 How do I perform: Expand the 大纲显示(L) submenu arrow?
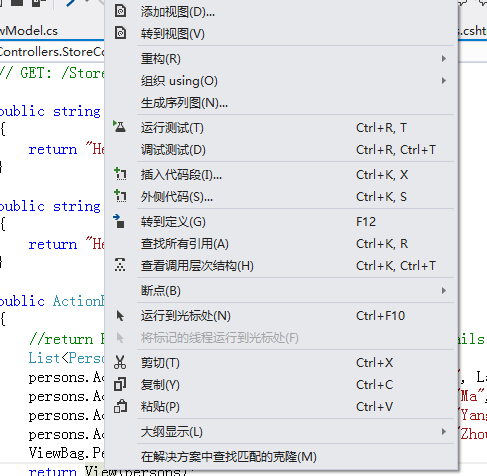click(x=444, y=432)
